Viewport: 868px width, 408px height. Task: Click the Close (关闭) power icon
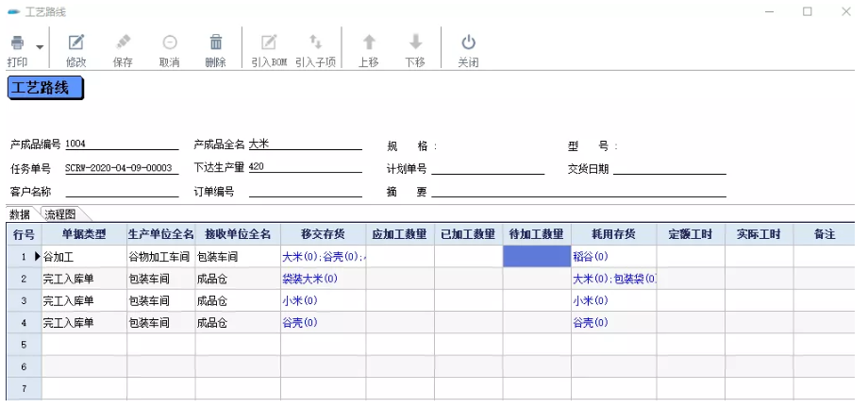point(468,42)
